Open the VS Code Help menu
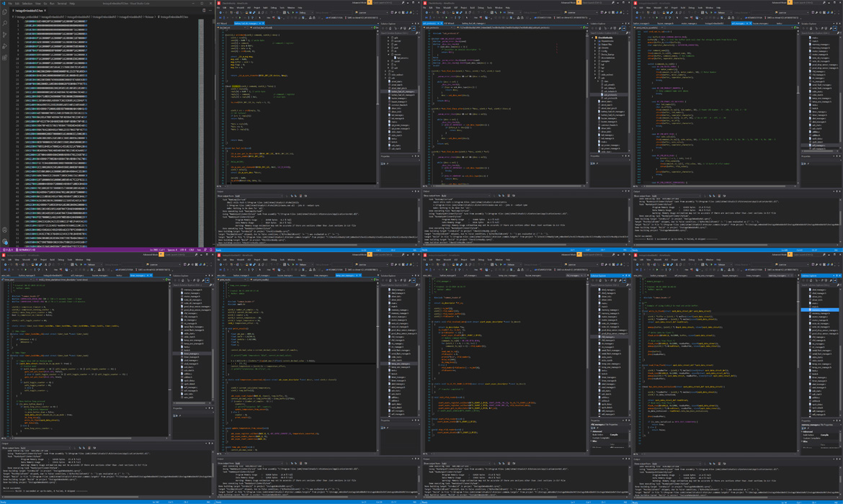Screen dimensions: 843x504 click(71, 3)
